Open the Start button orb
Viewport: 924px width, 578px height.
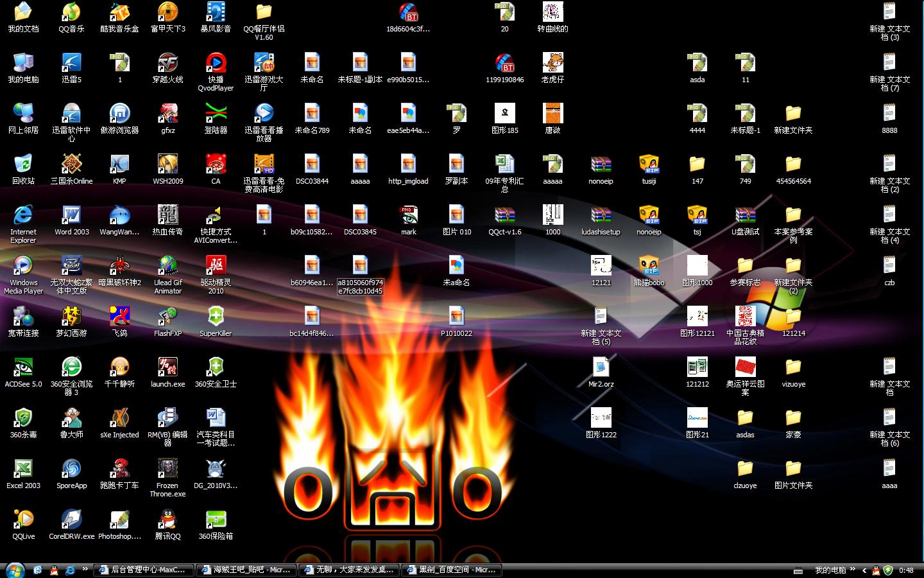coord(14,570)
